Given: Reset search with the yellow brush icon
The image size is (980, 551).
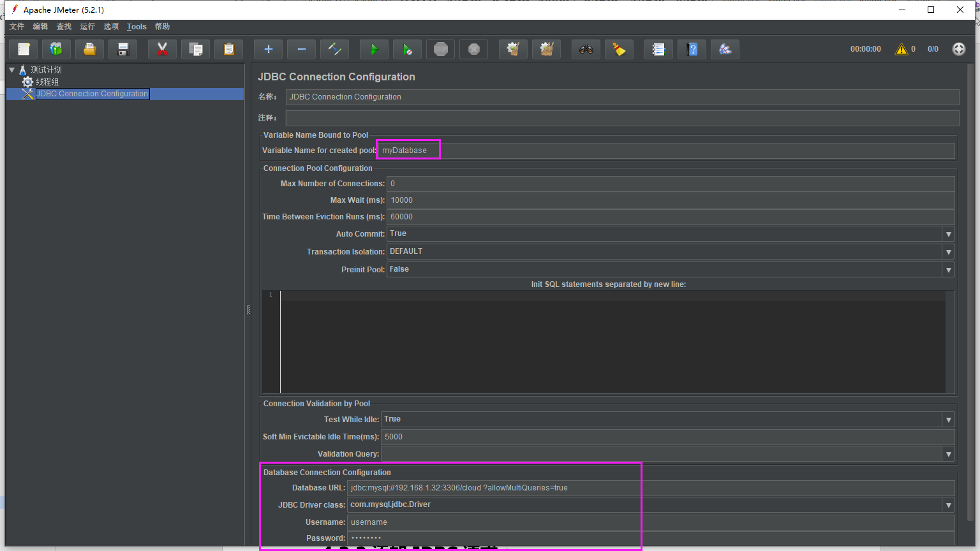Looking at the screenshot, I should point(620,49).
